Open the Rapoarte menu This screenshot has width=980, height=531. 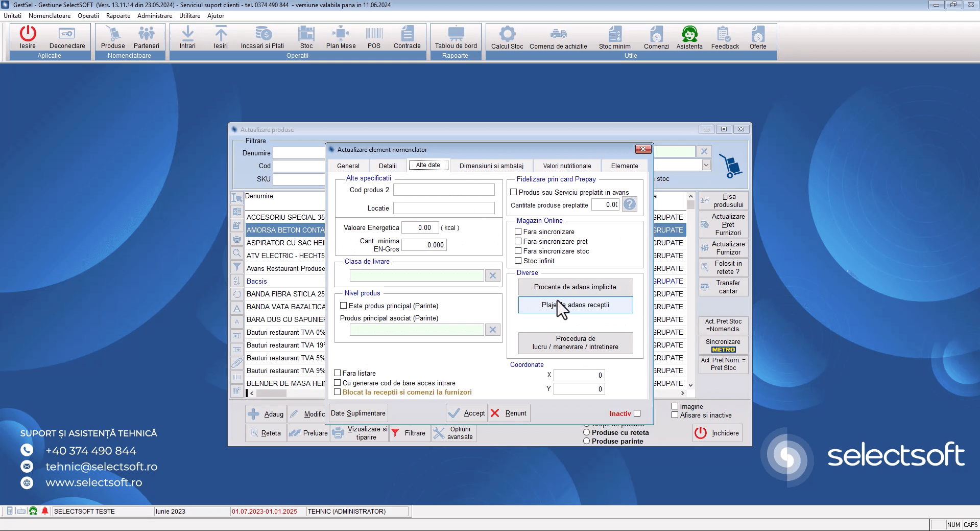(x=118, y=16)
